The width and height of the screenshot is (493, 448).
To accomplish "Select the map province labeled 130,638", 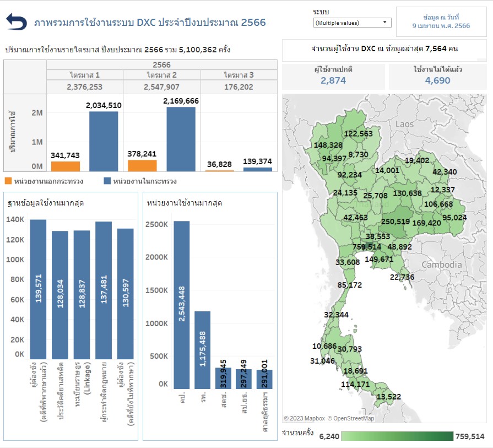I will tap(407, 193).
